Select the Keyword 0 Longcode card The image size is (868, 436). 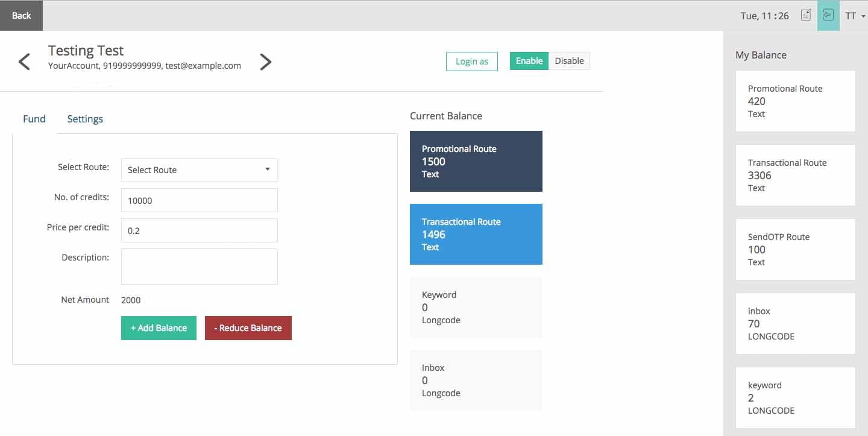click(x=476, y=308)
